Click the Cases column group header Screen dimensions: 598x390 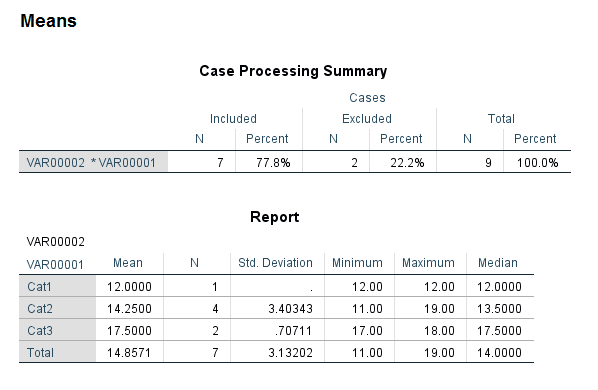pyautogui.click(x=367, y=98)
